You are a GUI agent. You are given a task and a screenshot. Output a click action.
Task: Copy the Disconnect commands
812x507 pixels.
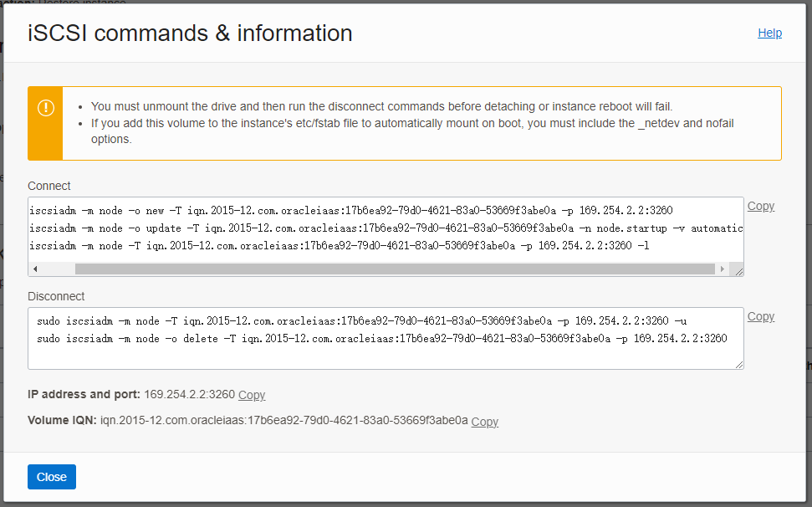pyautogui.click(x=761, y=316)
